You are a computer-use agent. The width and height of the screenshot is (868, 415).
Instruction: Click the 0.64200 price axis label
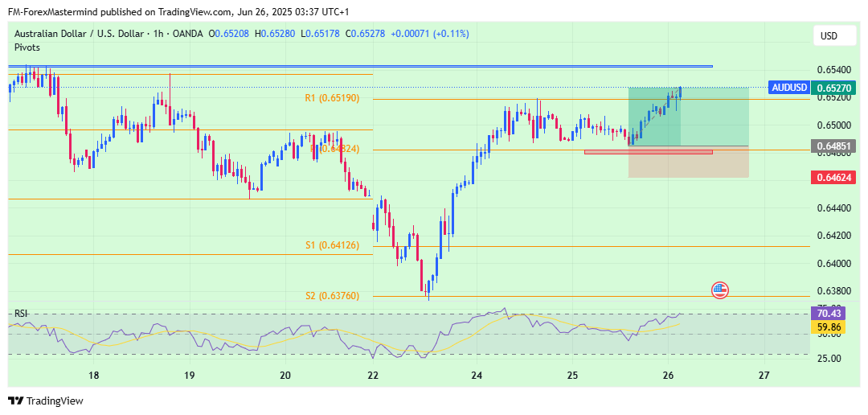coord(834,236)
